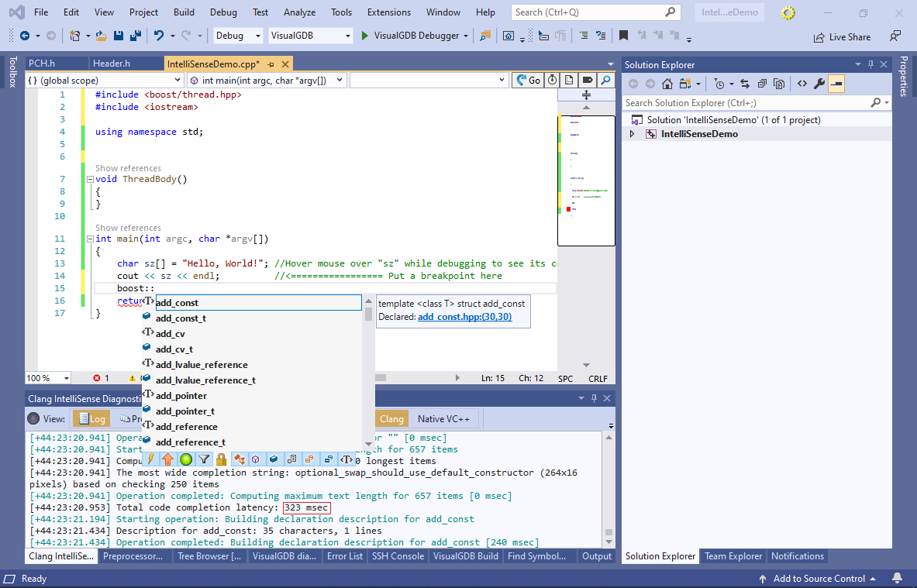
Task: Click the notifications bell in status bar
Action: [897, 579]
